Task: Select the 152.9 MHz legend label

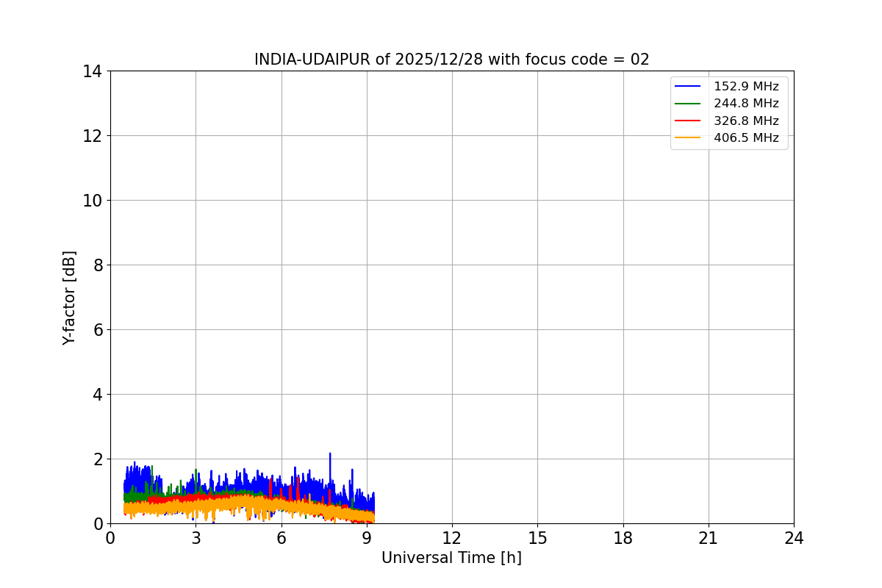Action: point(746,87)
